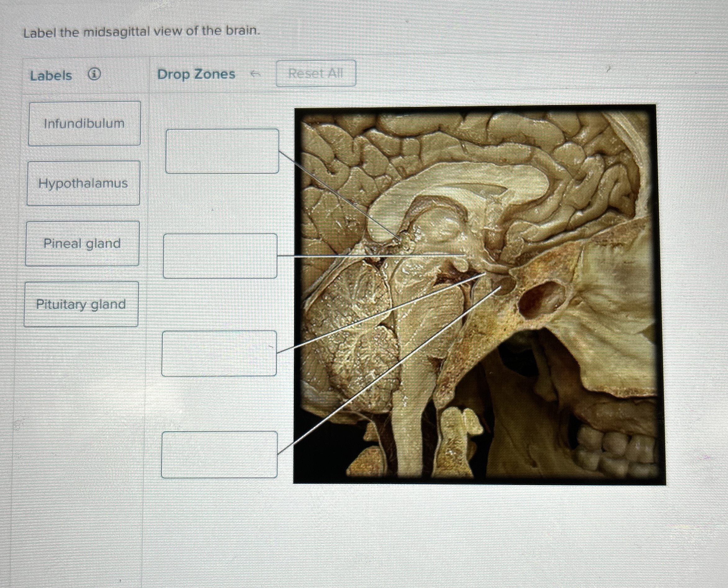Click the question instruction text
This screenshot has width=728, height=588.
pos(142,32)
